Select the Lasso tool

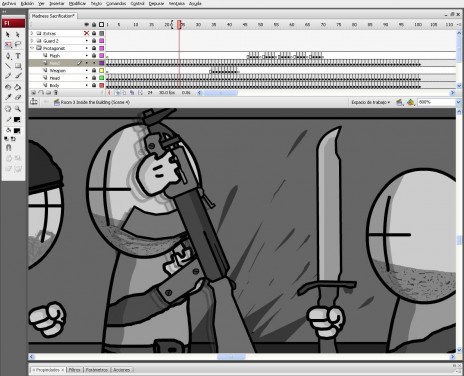(x=18, y=45)
